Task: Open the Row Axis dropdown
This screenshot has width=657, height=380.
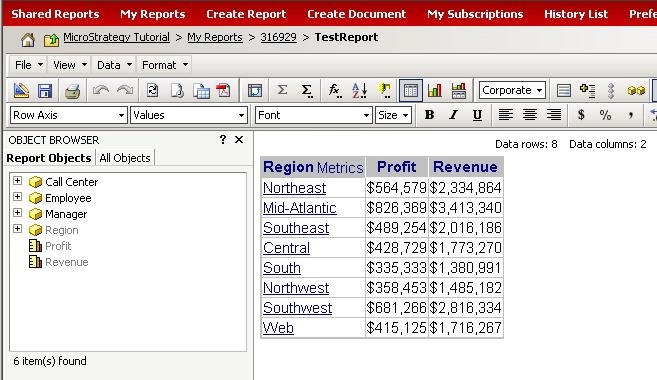Action: point(68,115)
